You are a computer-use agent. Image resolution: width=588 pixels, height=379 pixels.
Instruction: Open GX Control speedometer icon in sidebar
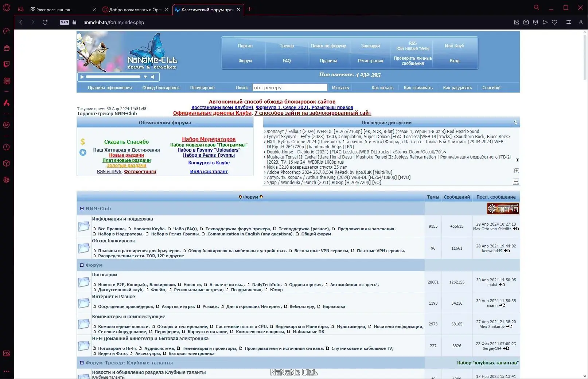(x=6, y=31)
